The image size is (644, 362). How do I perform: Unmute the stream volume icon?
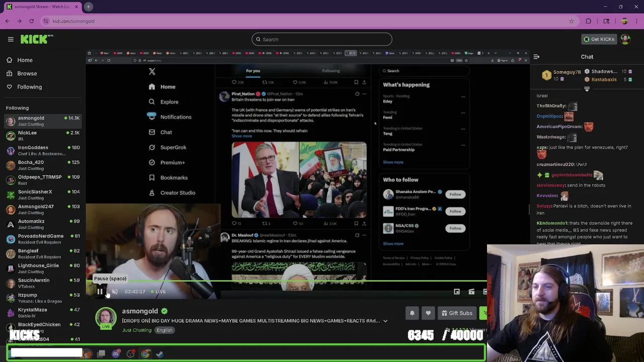pyautogui.click(x=115, y=292)
